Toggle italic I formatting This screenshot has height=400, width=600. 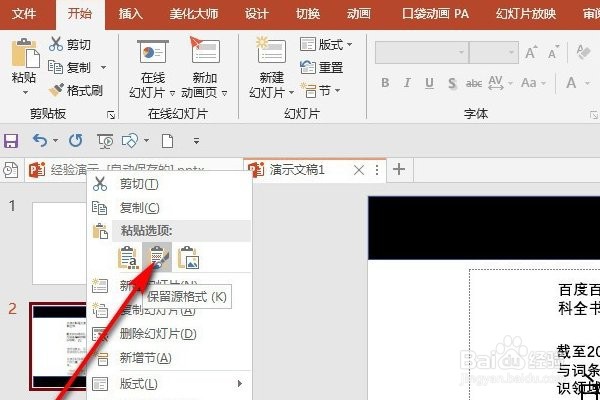point(407,83)
